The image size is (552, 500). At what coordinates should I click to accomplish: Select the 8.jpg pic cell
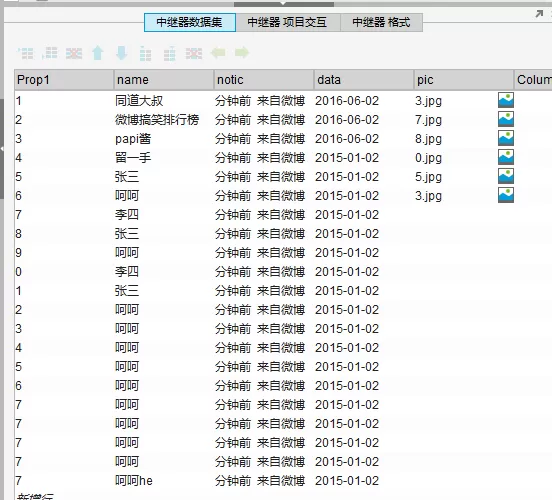(x=456, y=139)
